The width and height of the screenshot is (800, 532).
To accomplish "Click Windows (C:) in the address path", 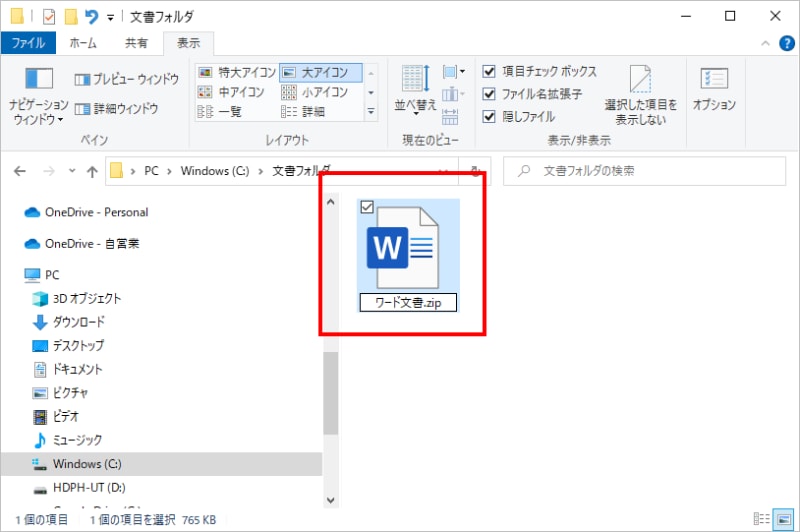I will (x=215, y=171).
